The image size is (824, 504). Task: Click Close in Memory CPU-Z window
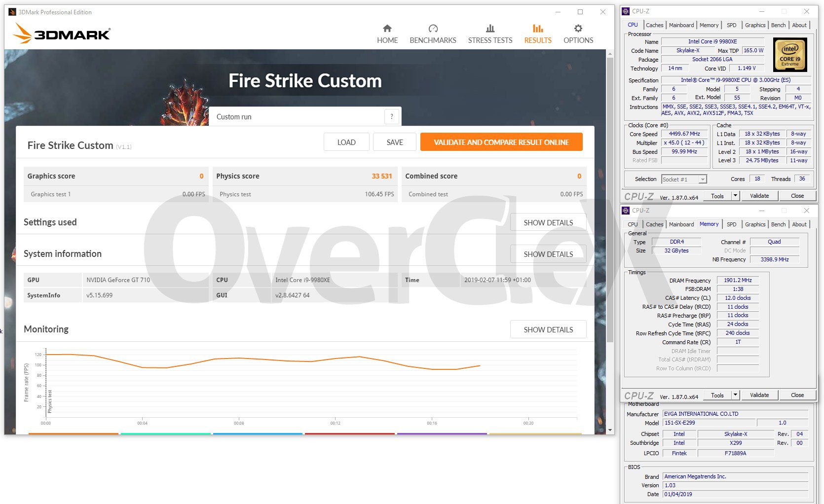pyautogui.click(x=797, y=395)
